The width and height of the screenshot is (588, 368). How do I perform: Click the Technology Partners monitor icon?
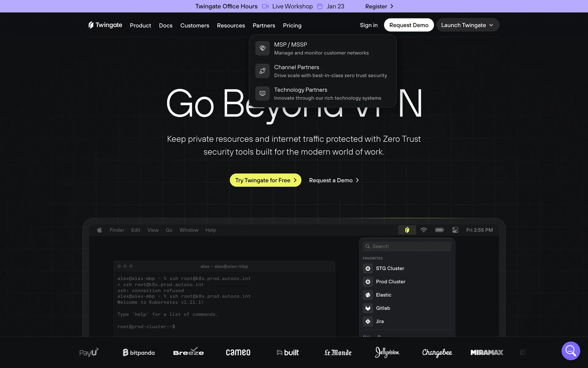[262, 94]
